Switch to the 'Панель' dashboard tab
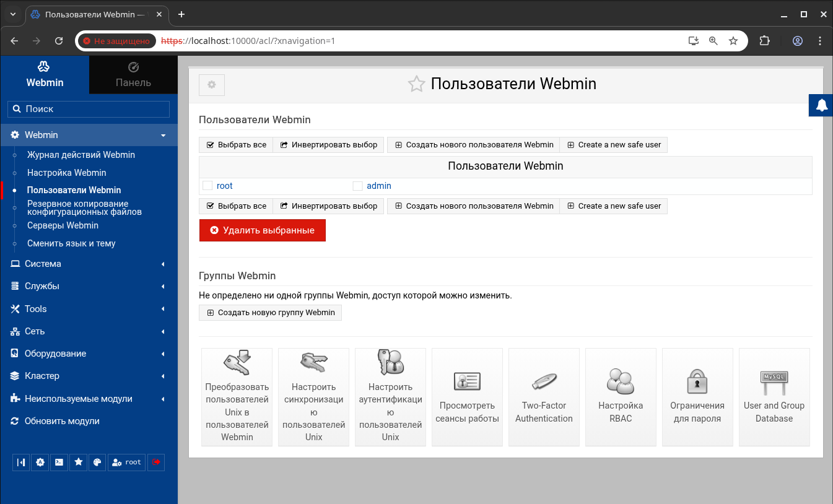The width and height of the screenshot is (833, 504). 133,75
